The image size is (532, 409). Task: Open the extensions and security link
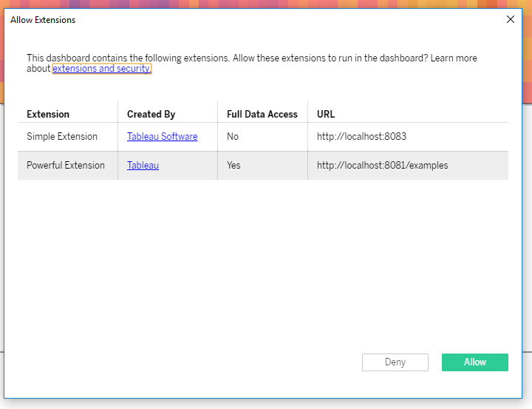click(x=101, y=69)
